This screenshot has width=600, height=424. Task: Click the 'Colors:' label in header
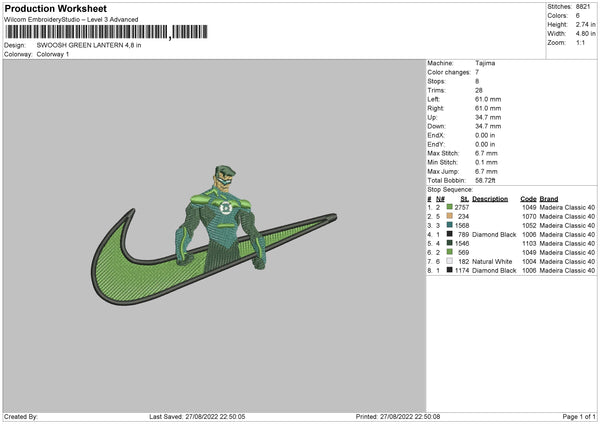557,16
